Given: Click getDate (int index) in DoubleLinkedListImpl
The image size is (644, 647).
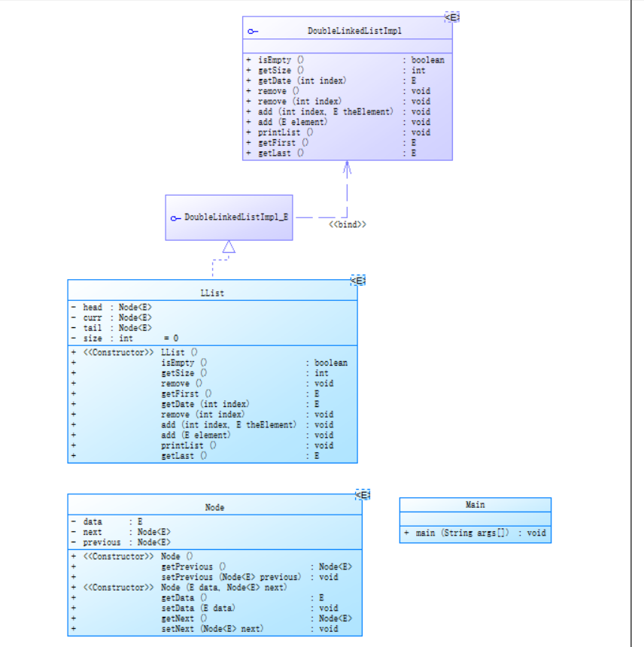Looking at the screenshot, I should point(302,81).
